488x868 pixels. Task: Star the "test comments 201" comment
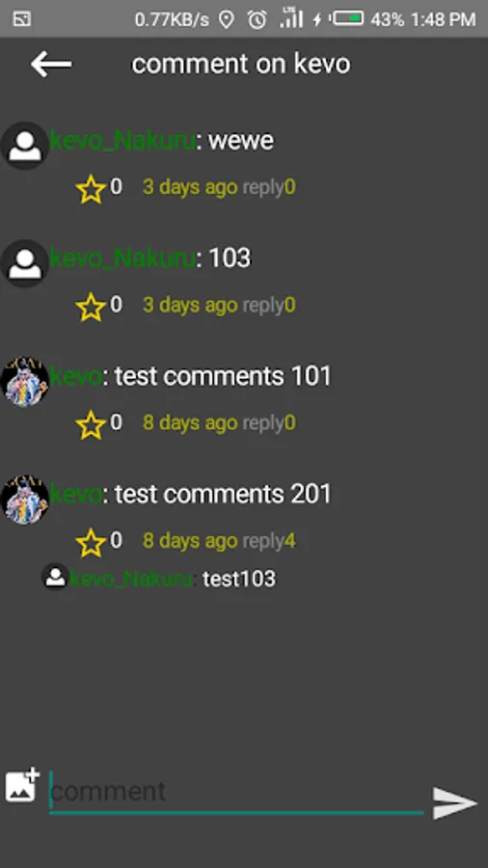(91, 542)
